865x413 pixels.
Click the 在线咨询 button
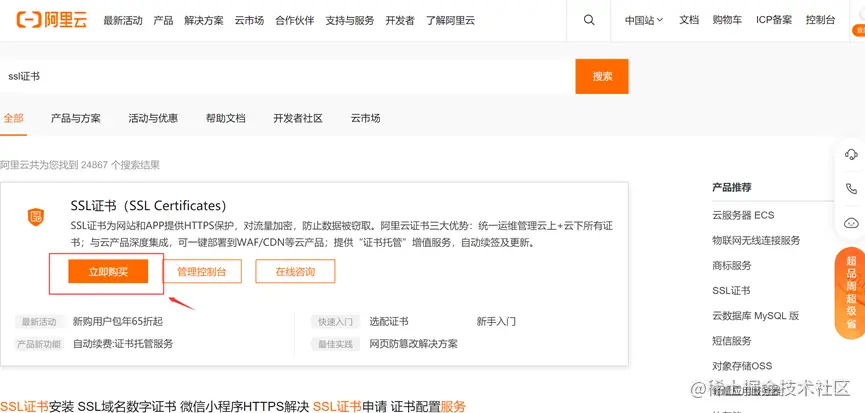pyautogui.click(x=295, y=271)
